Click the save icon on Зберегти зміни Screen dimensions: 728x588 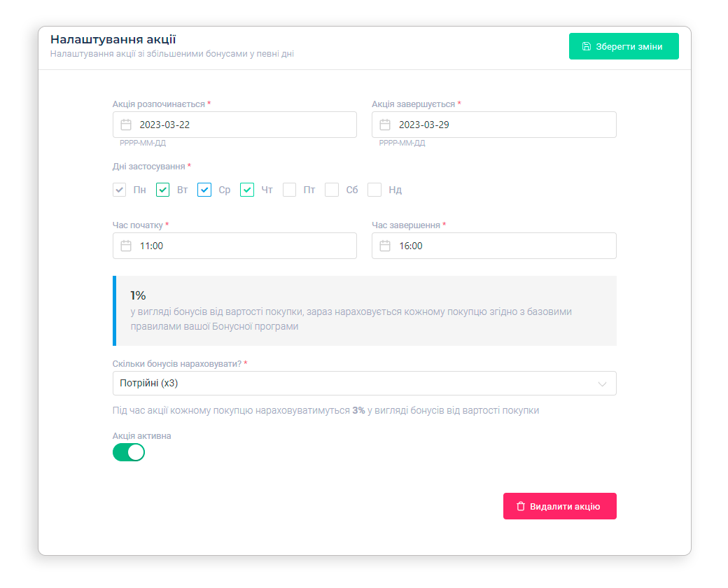[x=587, y=47]
